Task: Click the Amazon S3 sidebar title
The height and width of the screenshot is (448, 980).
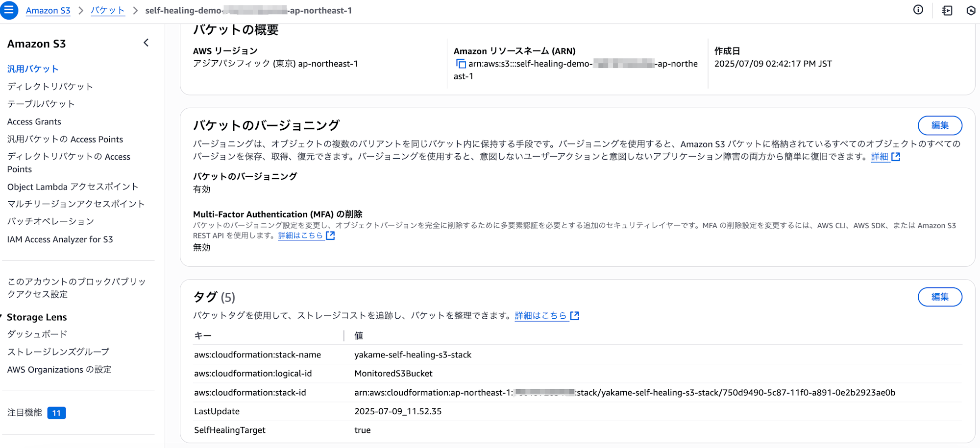Action: click(x=36, y=44)
